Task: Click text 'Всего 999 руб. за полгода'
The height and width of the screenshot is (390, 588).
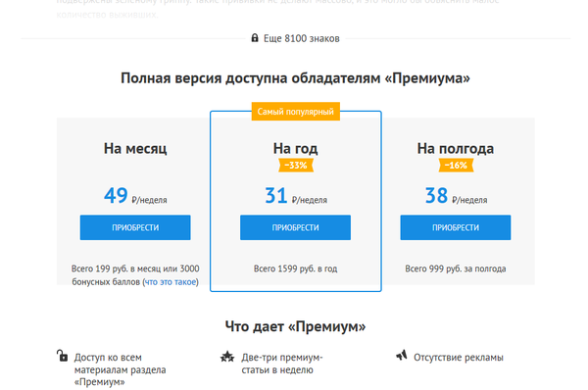Action: [456, 268]
